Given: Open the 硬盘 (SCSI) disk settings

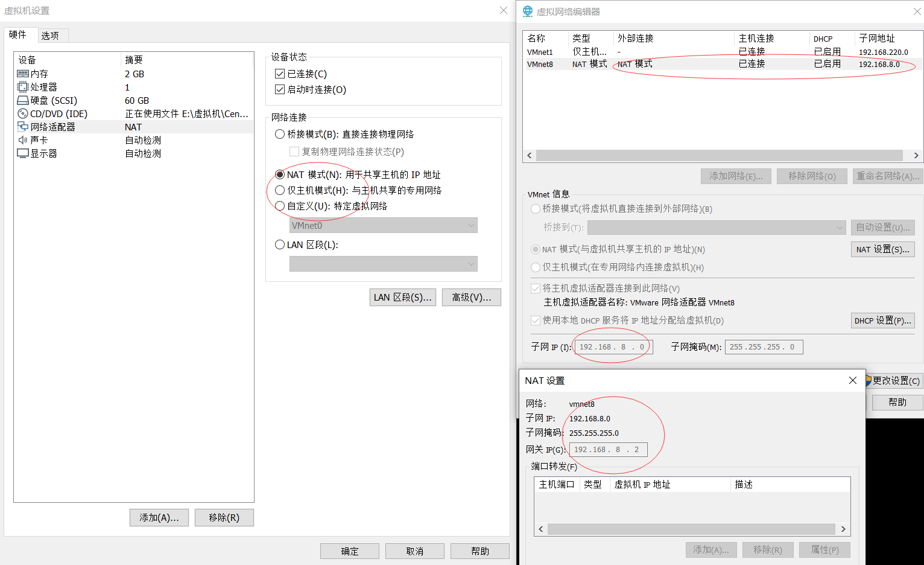Looking at the screenshot, I should coord(23,100).
